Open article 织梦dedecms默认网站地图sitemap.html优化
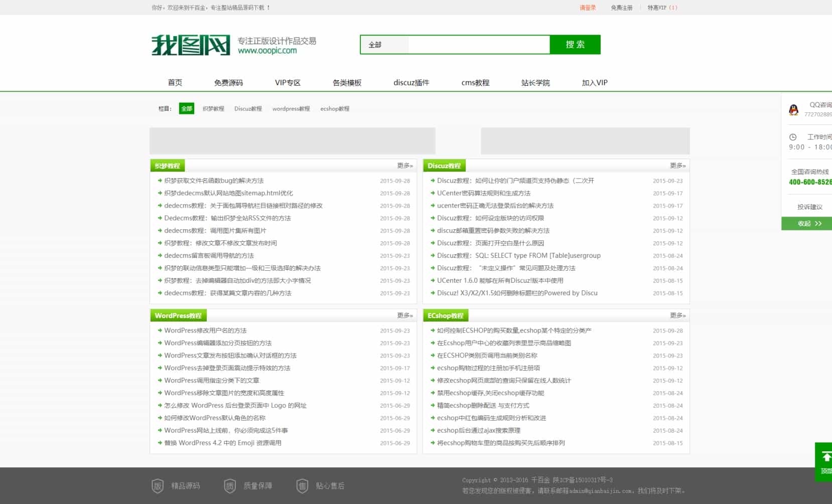Screen dimensions: 832x504 [x=228, y=193]
